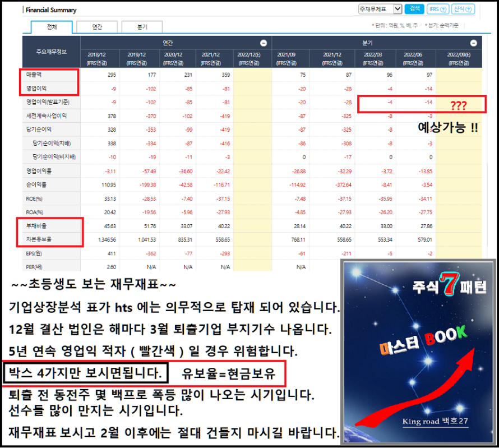
Task: Click the 2022/06 quarterly column header
Action: pyautogui.click(x=415, y=58)
